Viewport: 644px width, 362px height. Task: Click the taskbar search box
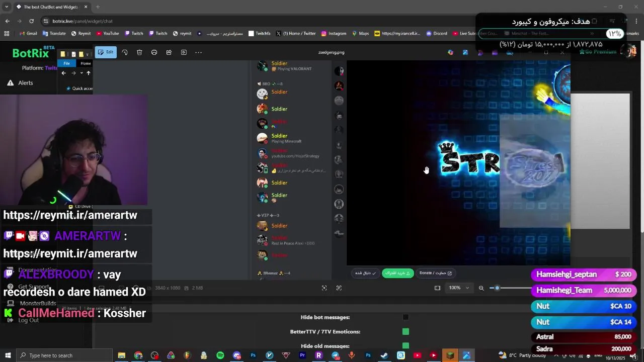pos(64,355)
